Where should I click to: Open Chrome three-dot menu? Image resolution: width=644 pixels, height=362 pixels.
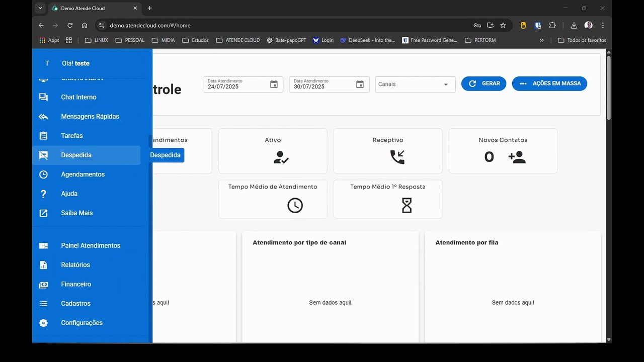click(603, 25)
